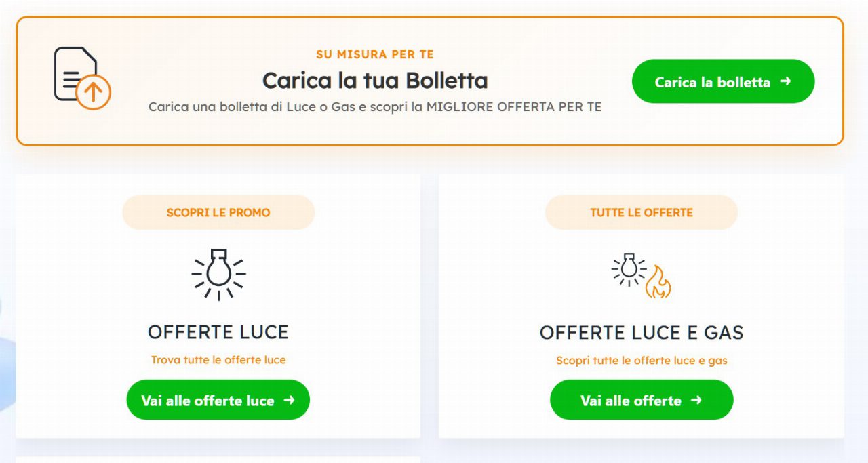The image size is (868, 463).
Task: Click the Carica la tua Bolletta heading
Action: coord(375,81)
